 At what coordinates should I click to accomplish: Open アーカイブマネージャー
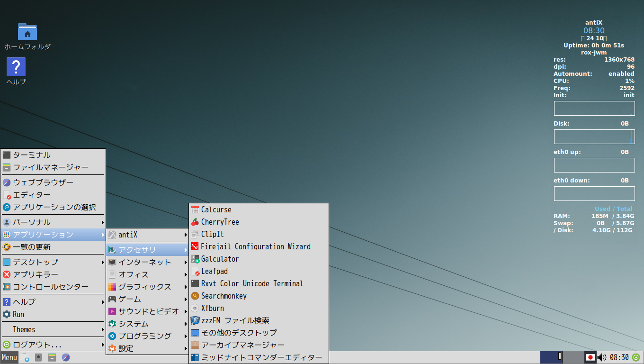point(259,345)
